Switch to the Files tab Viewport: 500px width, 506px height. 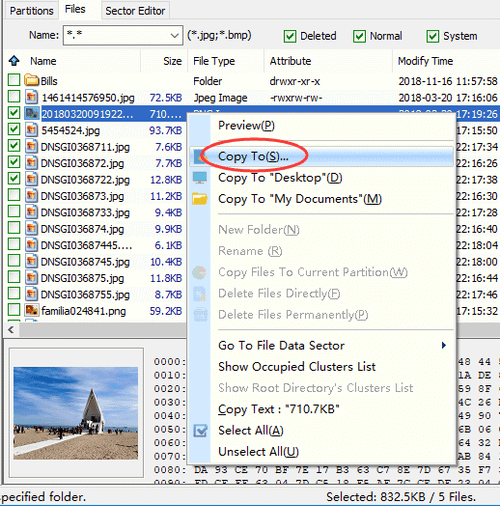75,9
